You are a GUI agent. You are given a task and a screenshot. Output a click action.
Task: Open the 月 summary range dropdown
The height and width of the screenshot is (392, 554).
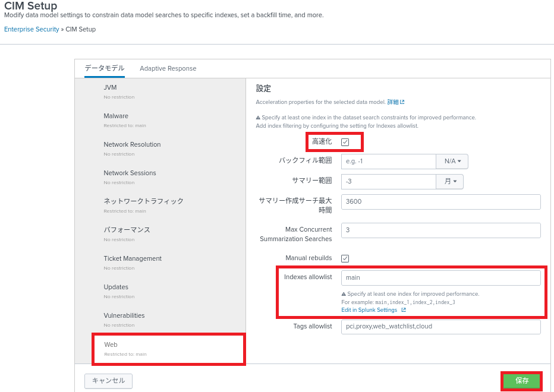tap(450, 182)
